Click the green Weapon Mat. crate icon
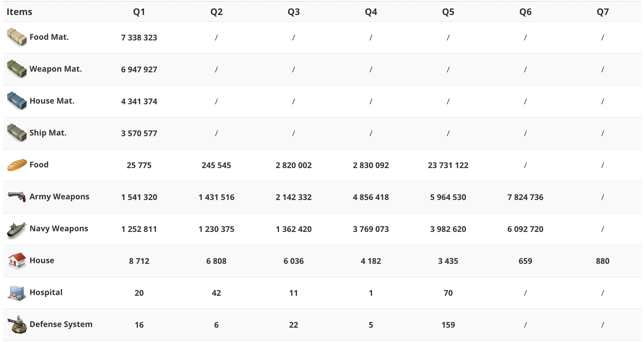Image resolution: width=644 pixels, height=342 pixels. (17, 69)
